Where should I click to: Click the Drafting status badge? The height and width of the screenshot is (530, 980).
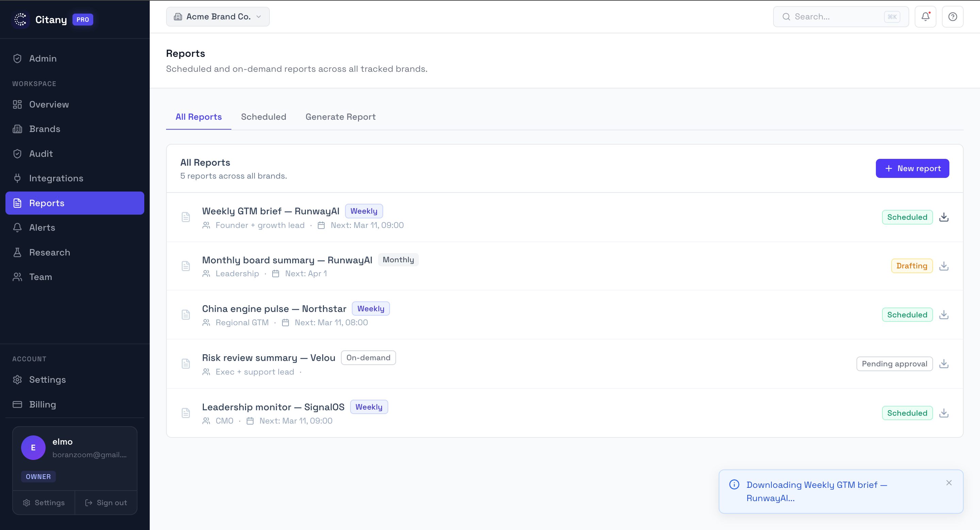[x=912, y=266]
